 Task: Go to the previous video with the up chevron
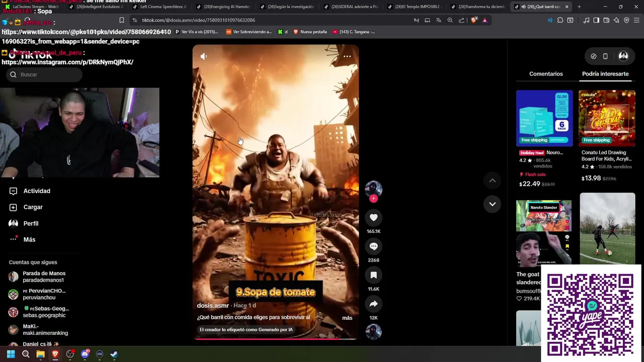point(492,180)
